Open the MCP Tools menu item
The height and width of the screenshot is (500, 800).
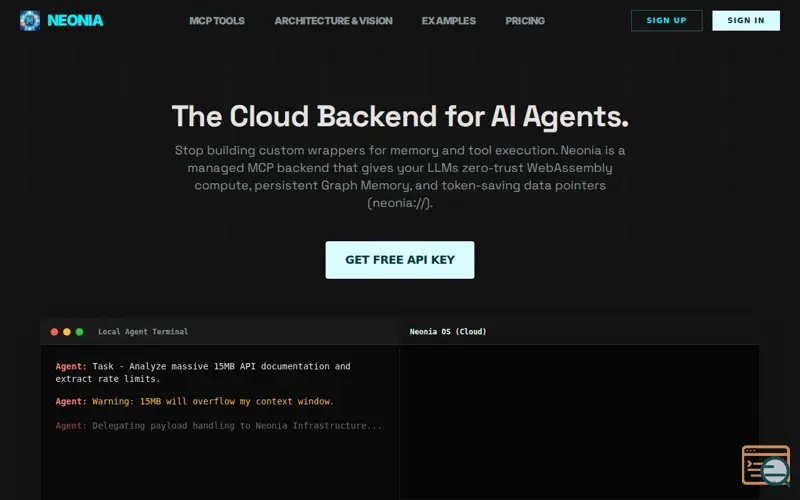[x=217, y=21]
